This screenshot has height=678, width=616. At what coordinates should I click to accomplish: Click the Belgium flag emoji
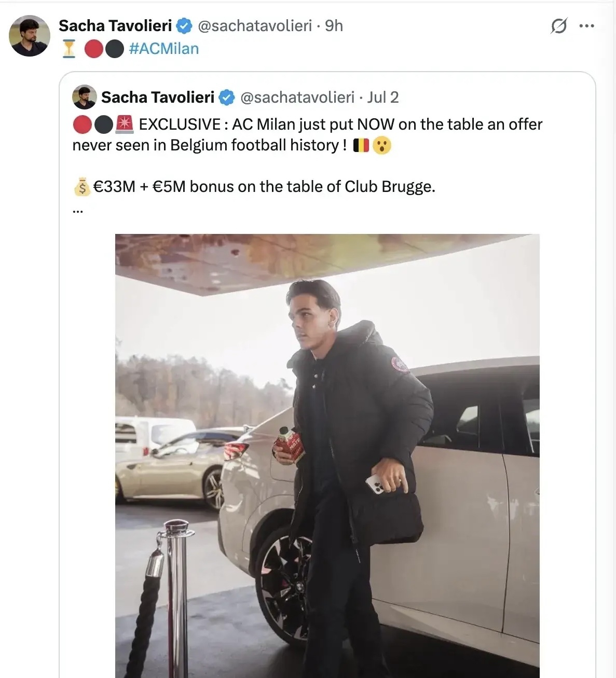(361, 146)
